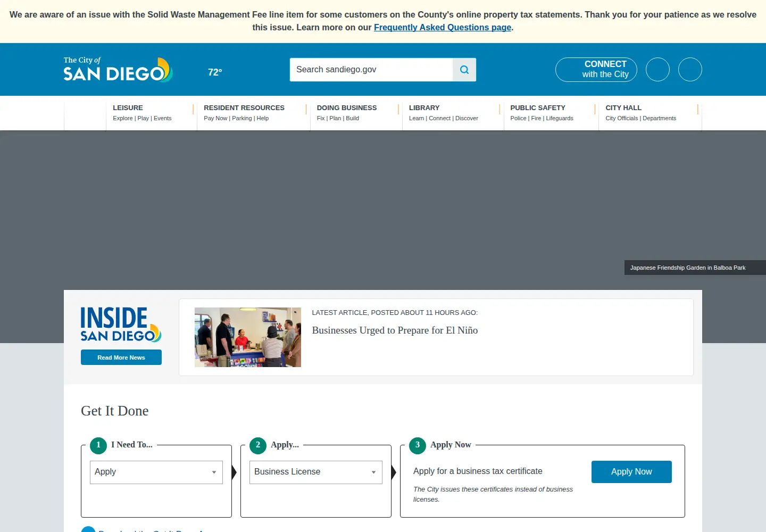Click the Inside San Diego logo
Viewport: 766px width, 532px height.
(x=121, y=325)
